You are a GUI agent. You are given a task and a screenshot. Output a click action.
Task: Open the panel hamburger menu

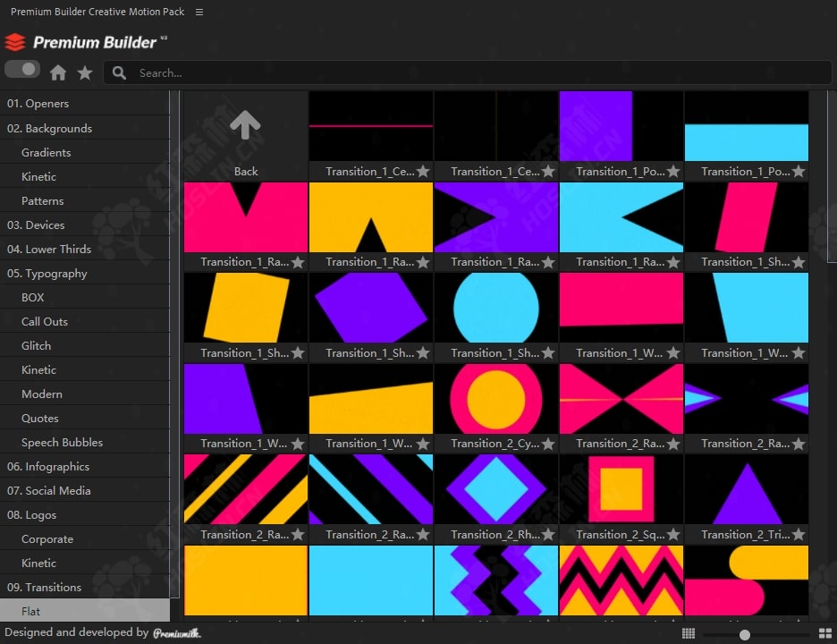pyautogui.click(x=199, y=12)
